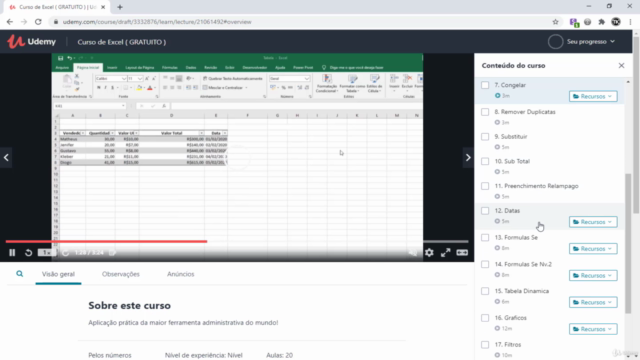Open the browser extensions puzzle icon
The width and height of the screenshot is (640, 360).
[x=602, y=22]
